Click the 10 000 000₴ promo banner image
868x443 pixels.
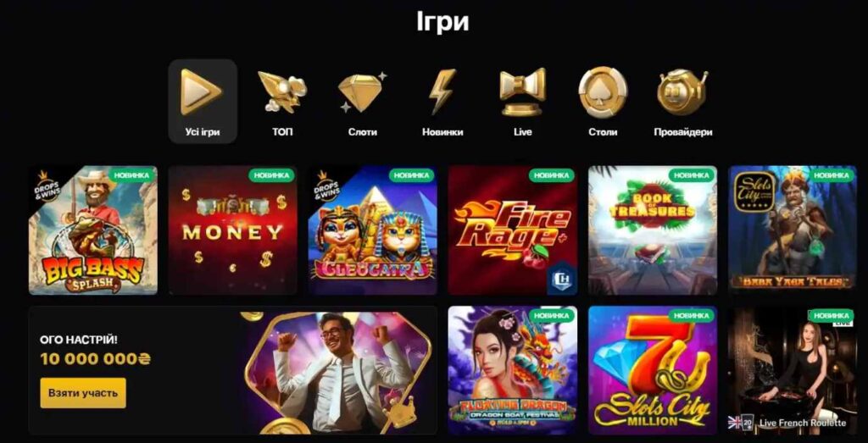click(337, 372)
